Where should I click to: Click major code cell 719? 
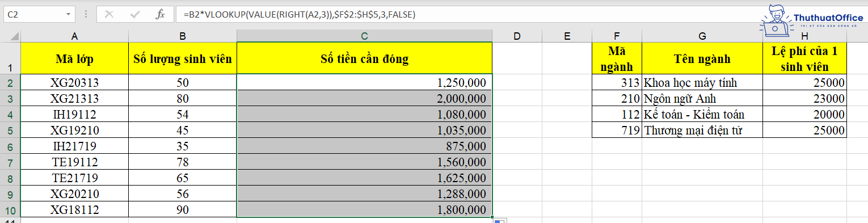pos(617,130)
